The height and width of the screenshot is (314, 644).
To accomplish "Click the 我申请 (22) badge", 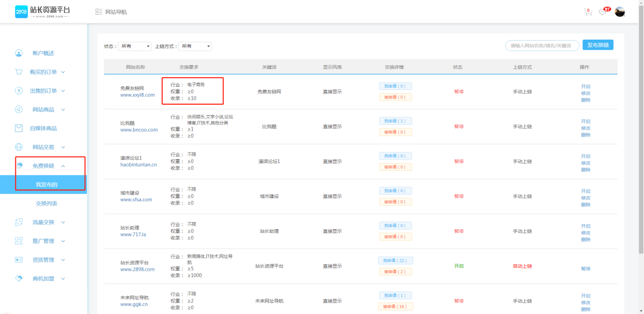I will tap(395, 261).
